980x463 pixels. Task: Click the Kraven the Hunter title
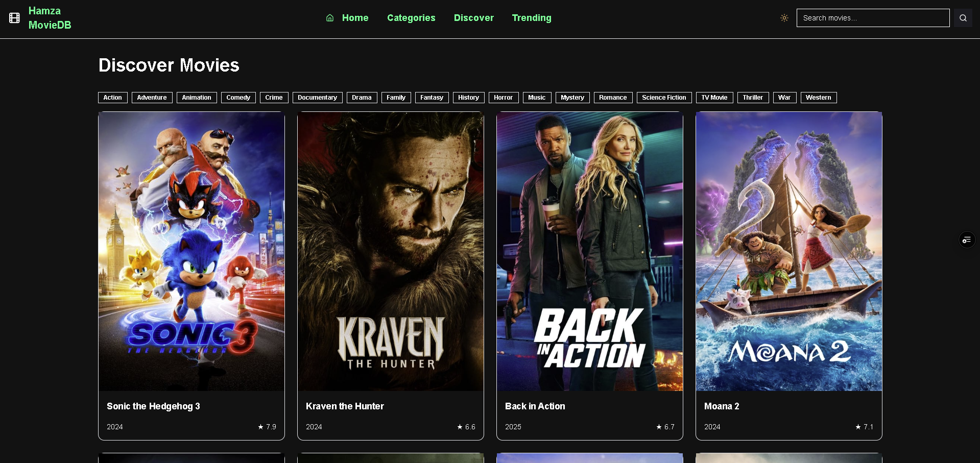point(345,406)
